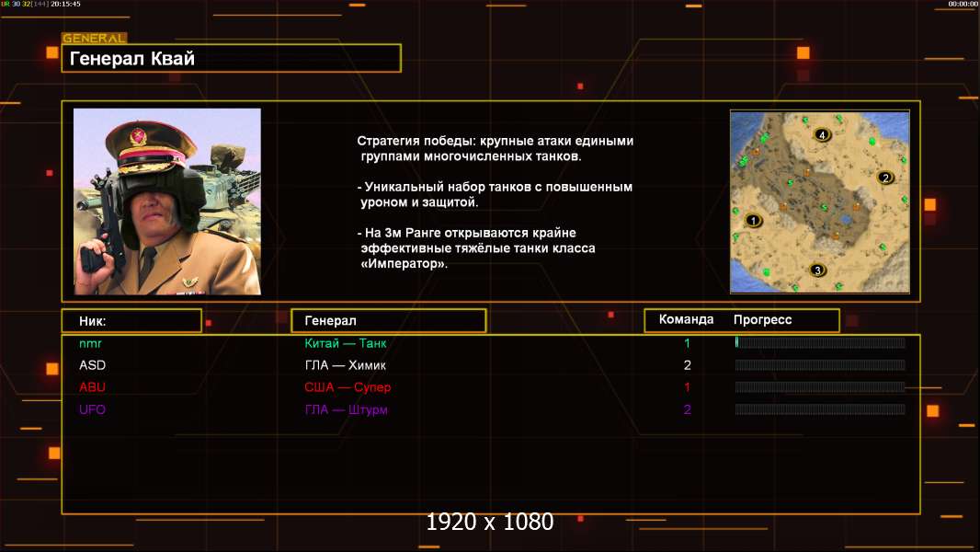The image size is (980, 552).
Task: Click team number for player nmr
Action: pyautogui.click(x=687, y=343)
